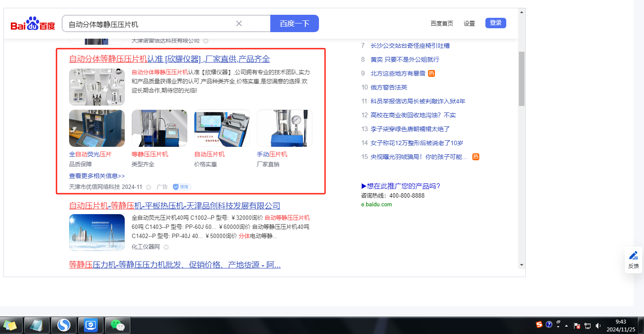This screenshot has height=334, width=644.
Task: Click the Sogou input method tray icon
Action: [x=539, y=324]
